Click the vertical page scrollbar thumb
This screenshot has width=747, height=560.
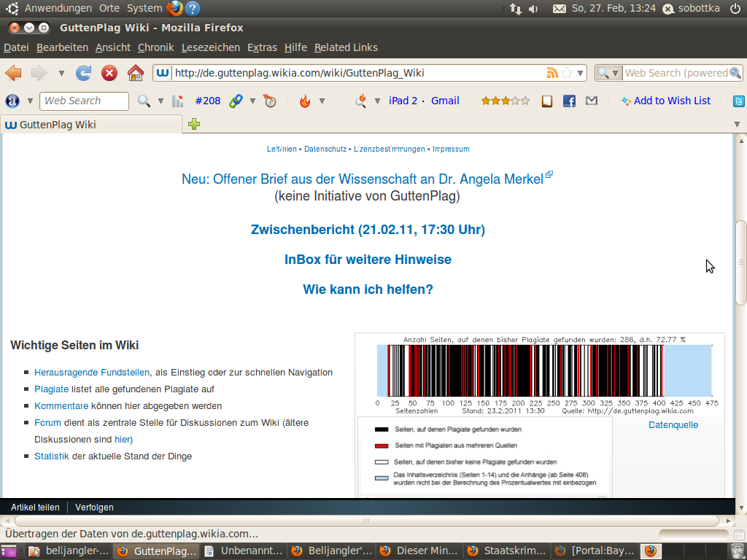click(741, 262)
